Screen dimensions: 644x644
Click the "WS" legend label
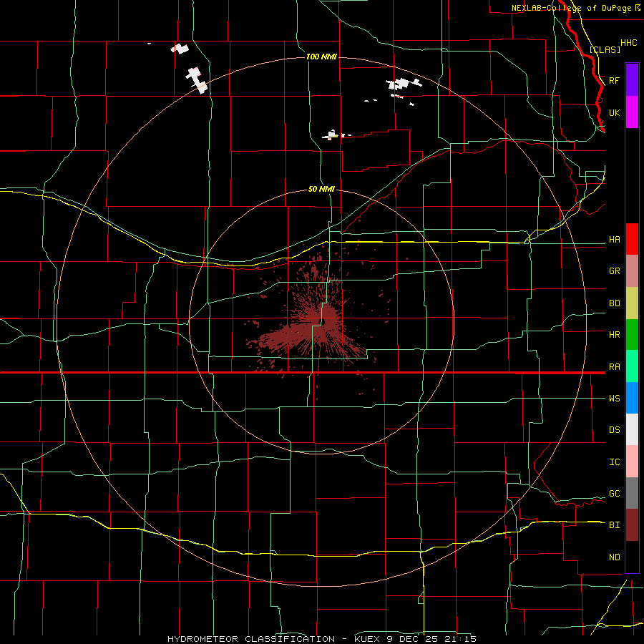tap(614, 399)
